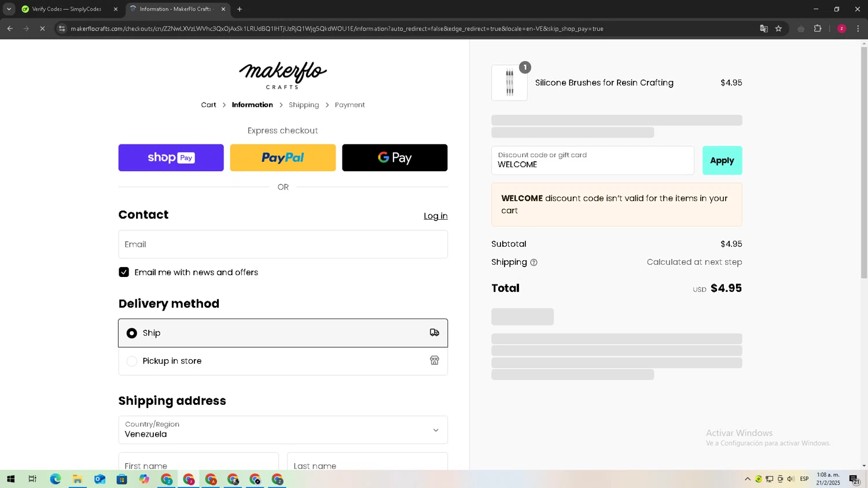Click the Discount code or gift card field
868x488 pixels.
pos(593,160)
